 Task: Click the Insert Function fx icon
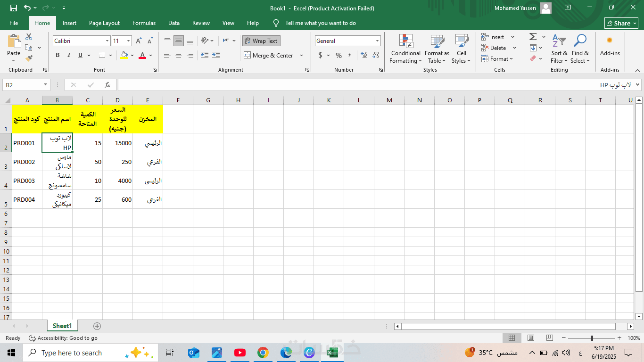pos(107,85)
